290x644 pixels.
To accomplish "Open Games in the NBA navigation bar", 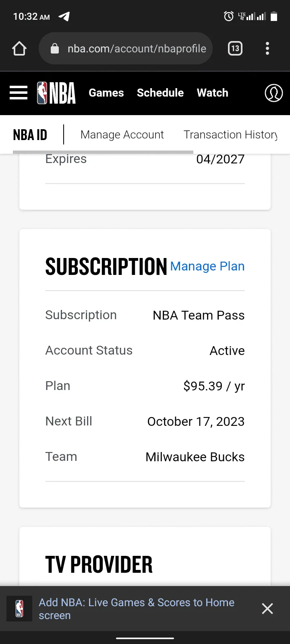I will (x=106, y=93).
